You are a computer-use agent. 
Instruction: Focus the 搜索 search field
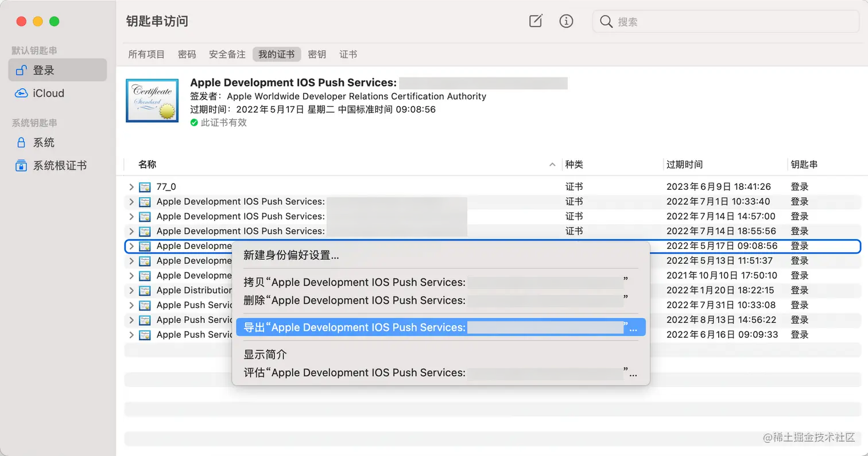pyautogui.click(x=724, y=22)
